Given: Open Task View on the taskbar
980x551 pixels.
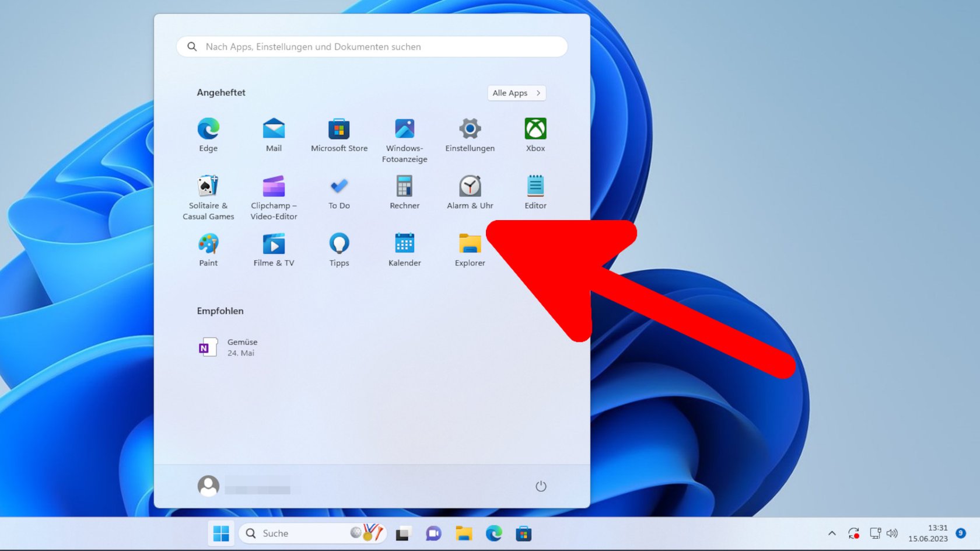Looking at the screenshot, I should (403, 533).
